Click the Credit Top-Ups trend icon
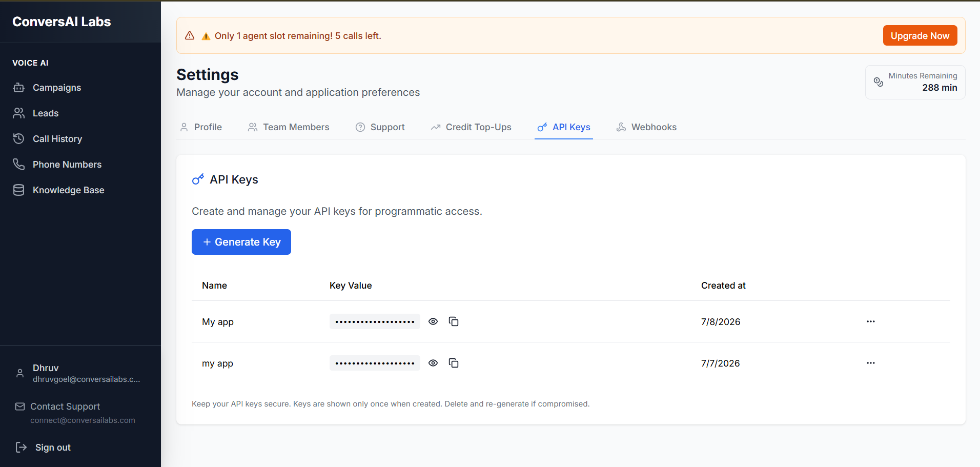980x467 pixels. (436, 127)
